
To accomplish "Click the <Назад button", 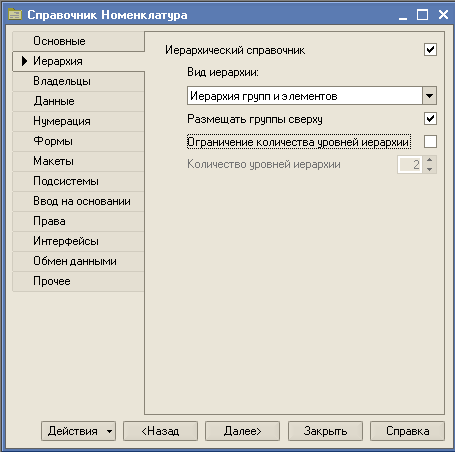I will pyautogui.click(x=160, y=431).
